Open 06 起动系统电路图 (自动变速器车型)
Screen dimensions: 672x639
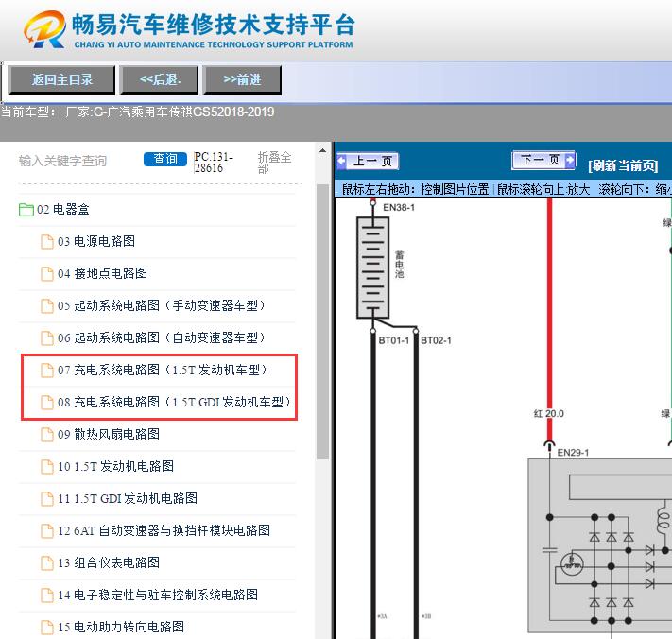[x=162, y=337]
